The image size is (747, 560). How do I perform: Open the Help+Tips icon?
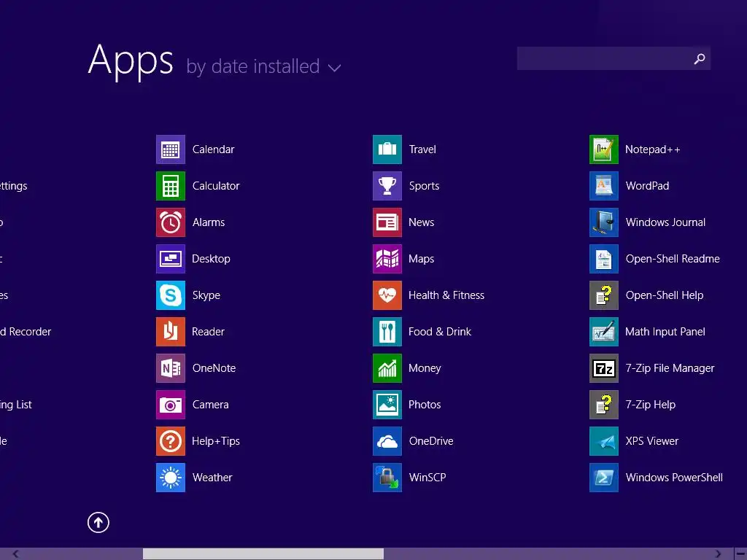pos(171,441)
